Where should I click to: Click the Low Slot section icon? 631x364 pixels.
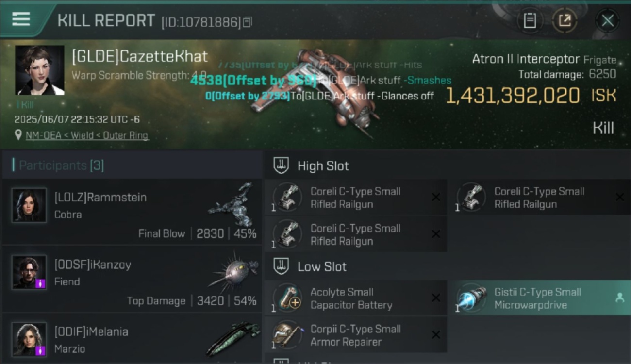(282, 266)
